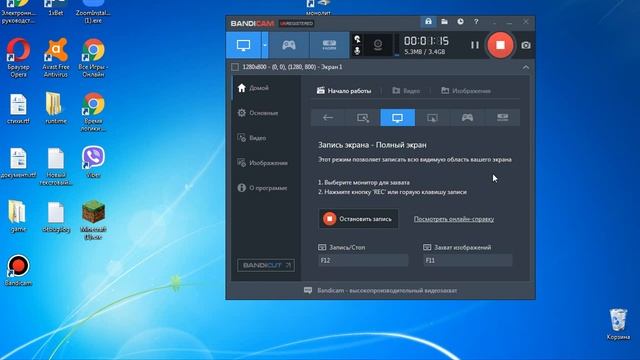Image resolution: width=640 pixels, height=360 pixels.
Task: Click the big red stop recording button
Action: 500,45
